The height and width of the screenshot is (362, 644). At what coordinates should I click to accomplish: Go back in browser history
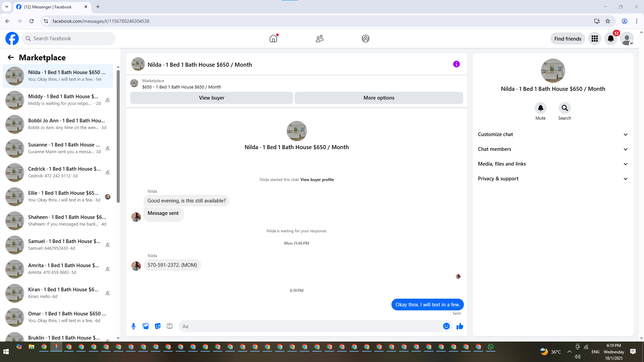7,21
